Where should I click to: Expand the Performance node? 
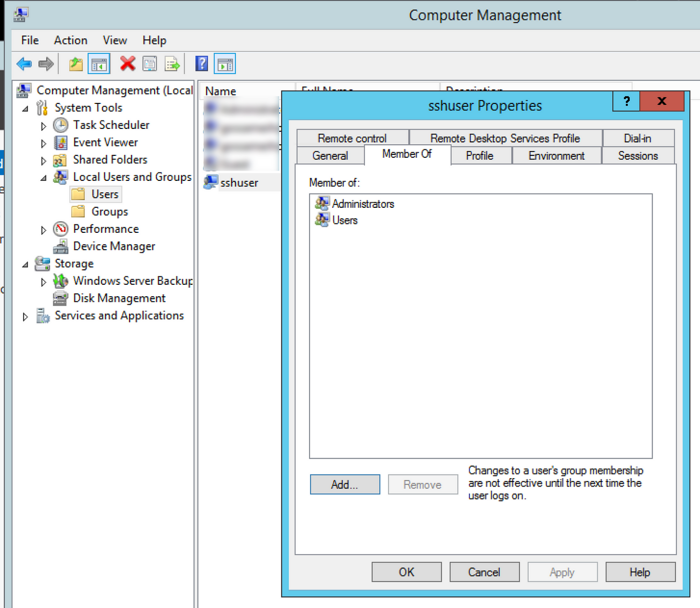43,230
